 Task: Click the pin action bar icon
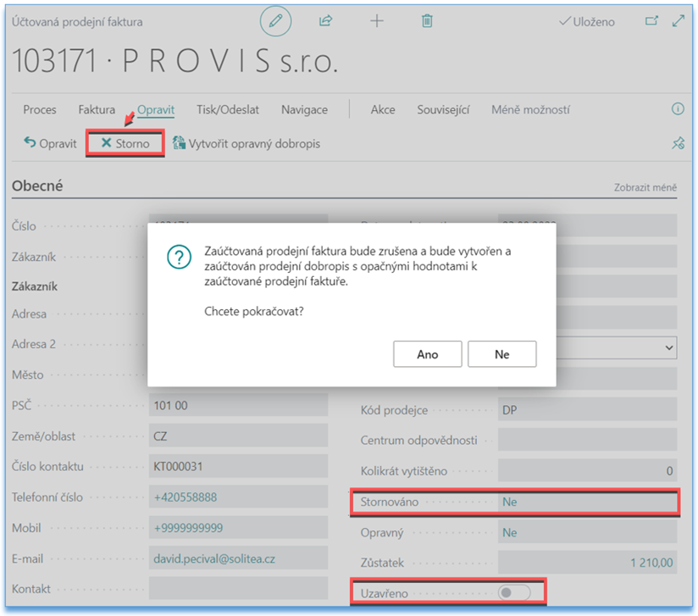click(678, 144)
